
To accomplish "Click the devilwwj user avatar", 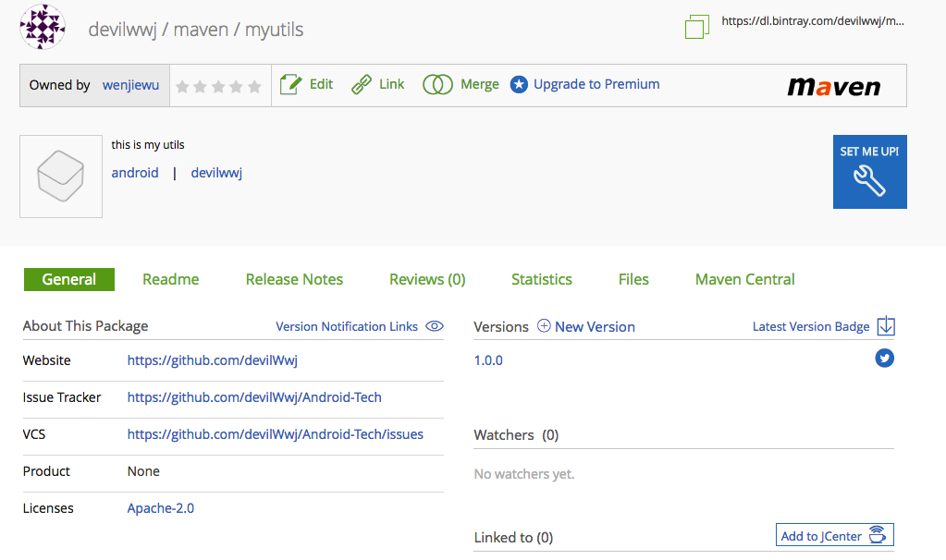I will 43,28.
